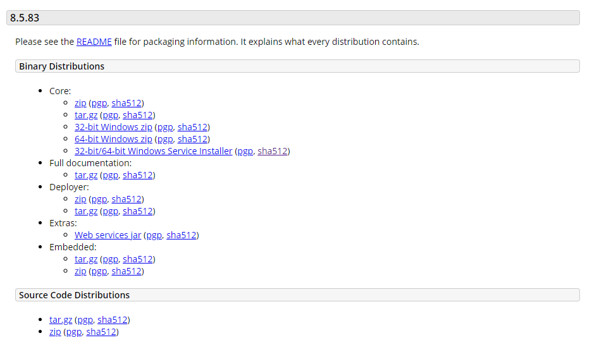
Task: Download the 64-bit Windows zip
Action: pyautogui.click(x=113, y=139)
